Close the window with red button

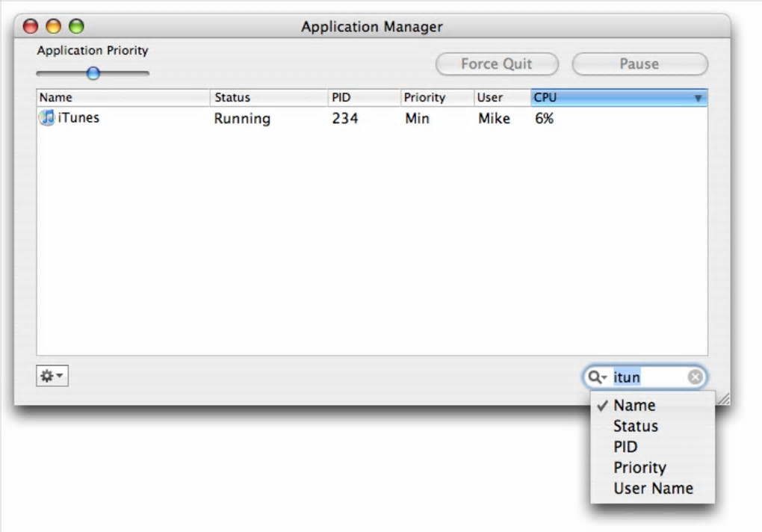point(31,26)
